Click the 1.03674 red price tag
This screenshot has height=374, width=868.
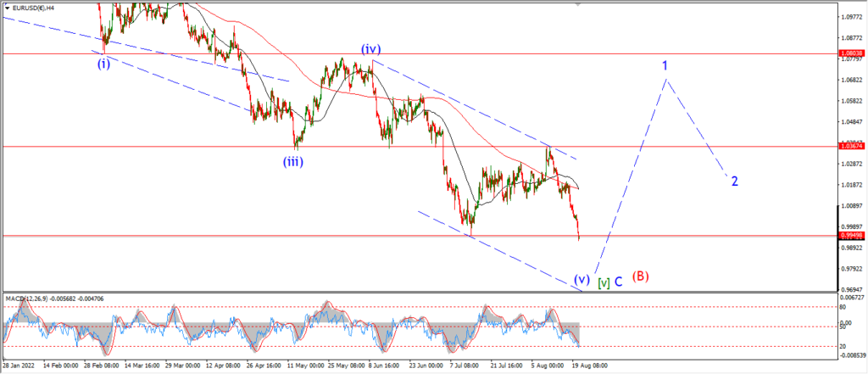851,146
